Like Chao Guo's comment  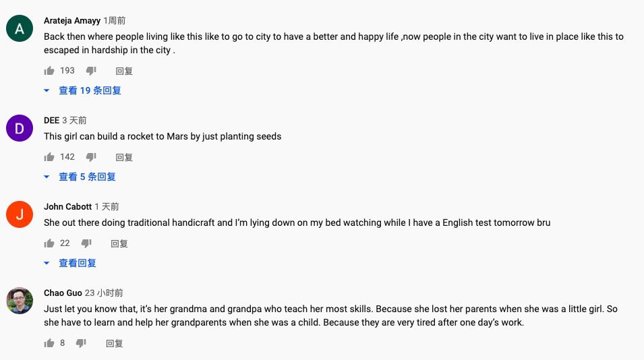49,343
